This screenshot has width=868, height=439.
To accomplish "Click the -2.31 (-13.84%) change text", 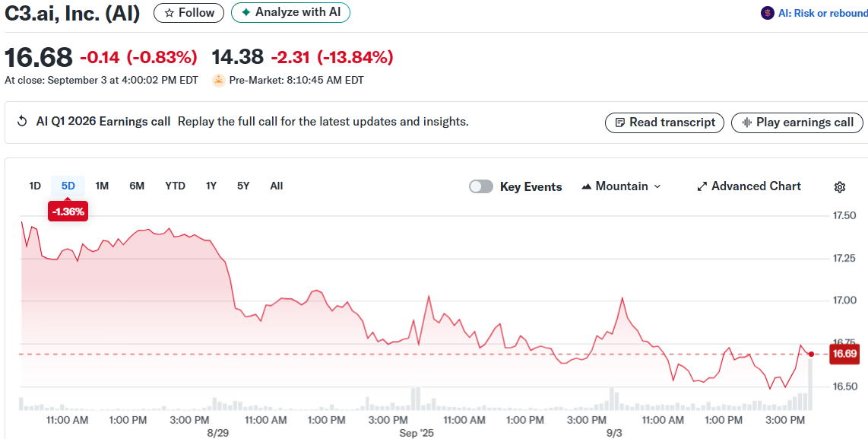I will coord(332,57).
